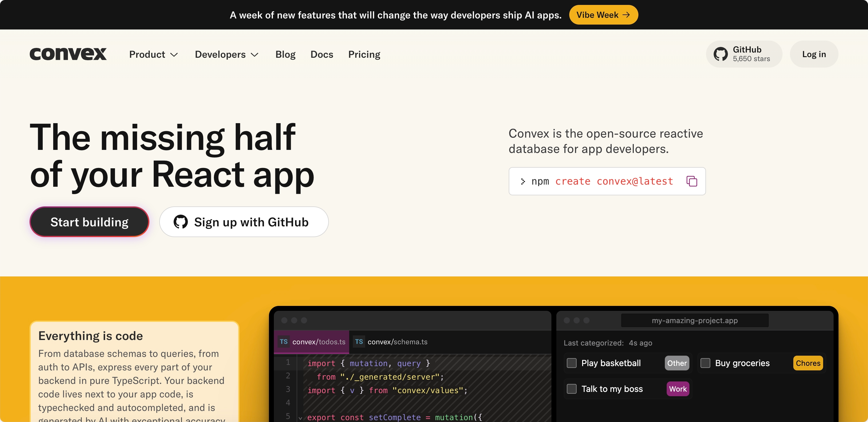Click the Convex logo
Image resolution: width=868 pixels, height=422 pixels.
(x=68, y=54)
